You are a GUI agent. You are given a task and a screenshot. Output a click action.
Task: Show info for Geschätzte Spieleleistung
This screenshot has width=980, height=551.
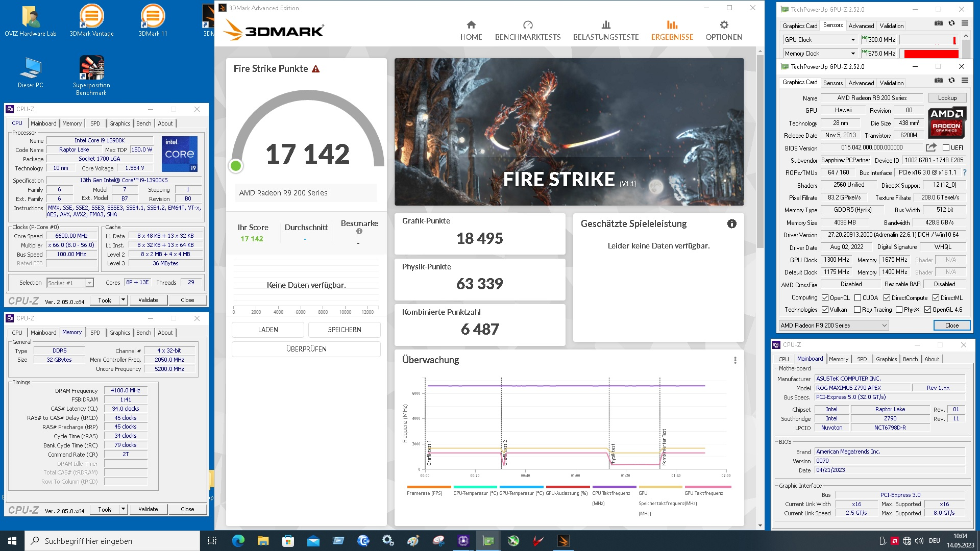point(731,223)
